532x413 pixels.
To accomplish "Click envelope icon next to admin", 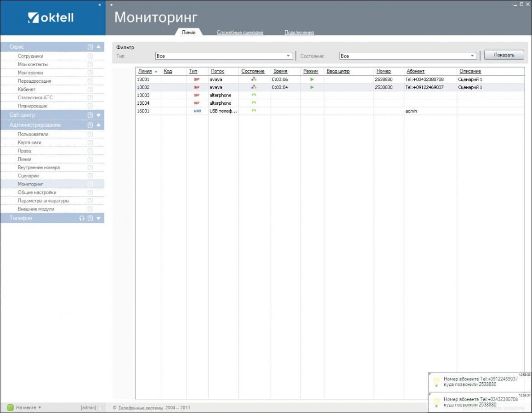I will pyautogui.click(x=100, y=407).
